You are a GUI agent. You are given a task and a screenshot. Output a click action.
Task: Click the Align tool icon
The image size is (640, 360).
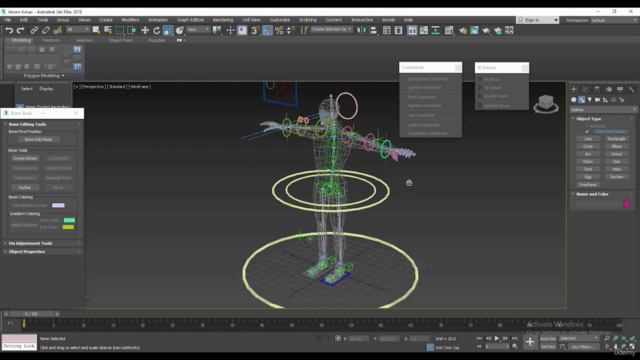[373, 30]
